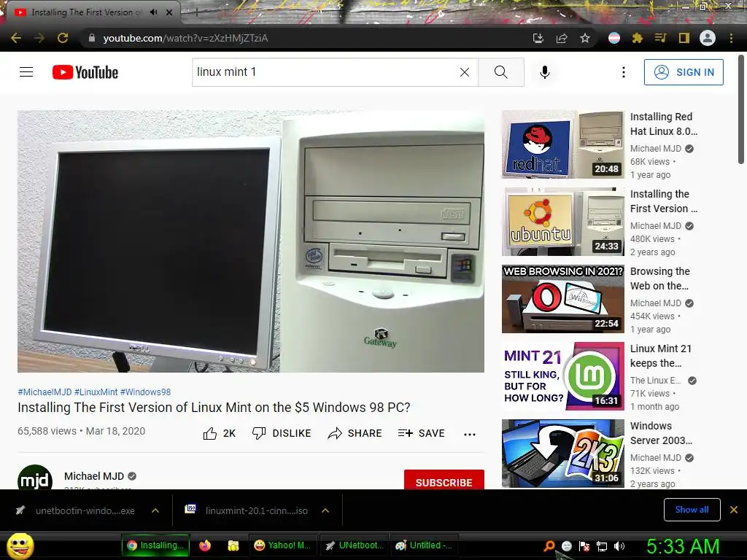
Task: Open the #LinuxMint hashtag
Action: point(96,392)
